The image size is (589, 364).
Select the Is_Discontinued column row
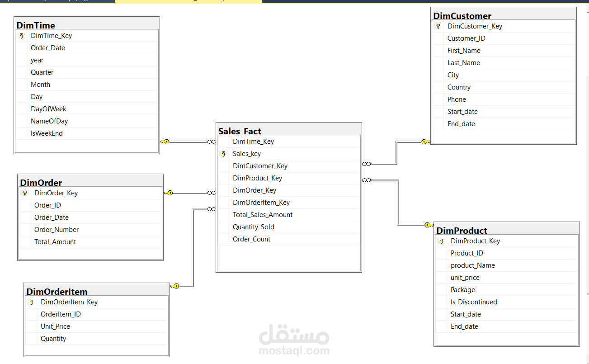point(507,302)
